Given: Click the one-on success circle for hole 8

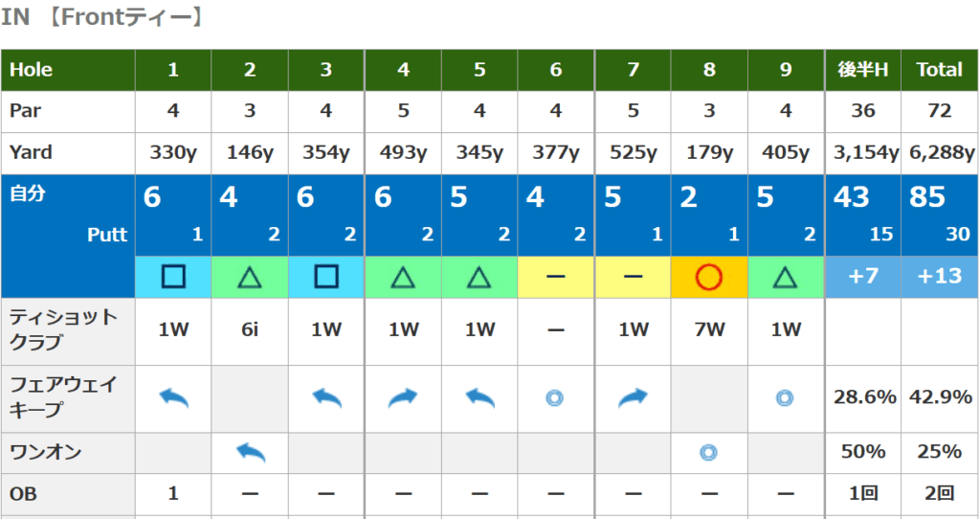Looking at the screenshot, I should pos(709,451).
